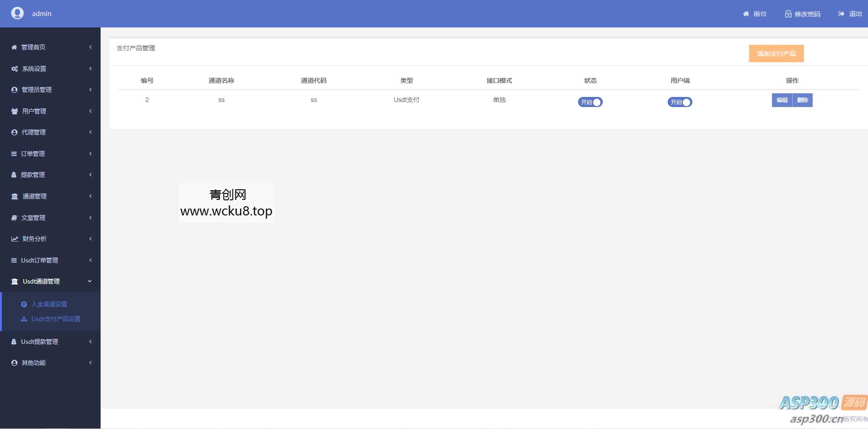Open the Usdt提款管理 menu

point(39,342)
